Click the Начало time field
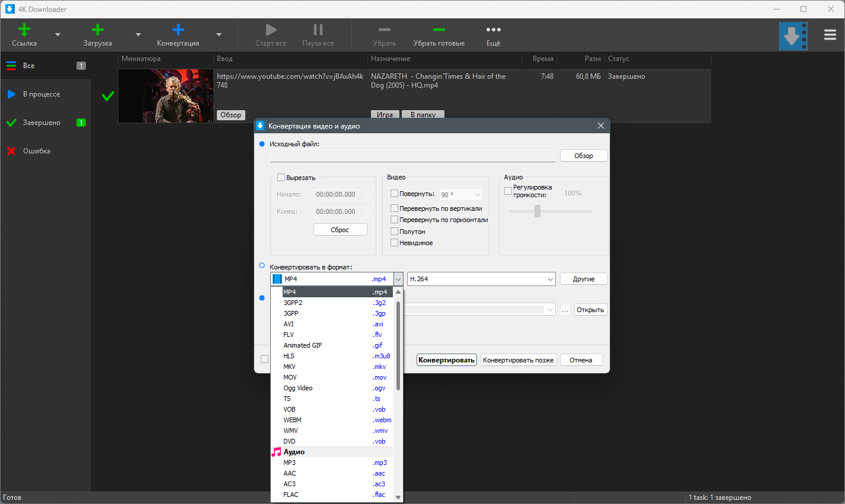 pos(340,194)
